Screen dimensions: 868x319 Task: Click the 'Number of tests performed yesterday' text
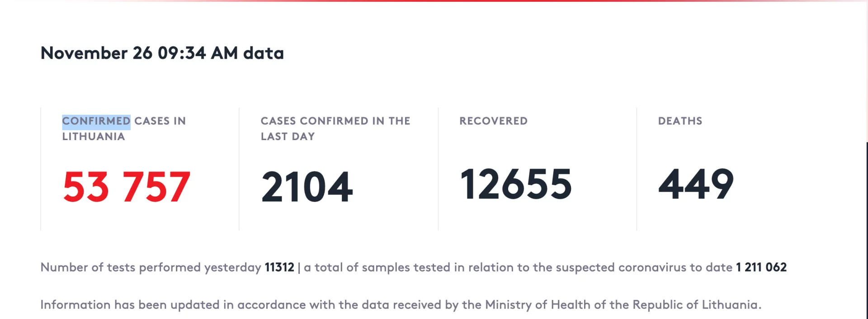pos(151,267)
